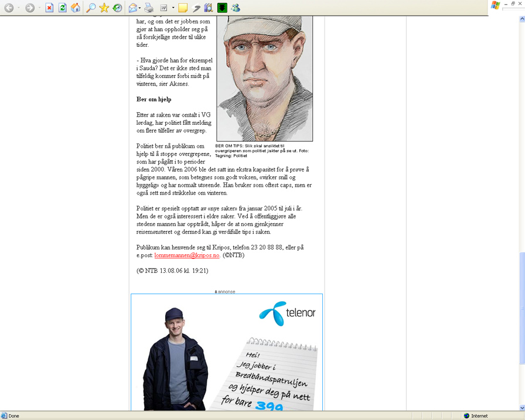This screenshot has width=525, height=420.
Task: Minimize the browser window
Action: [x=506, y=4]
